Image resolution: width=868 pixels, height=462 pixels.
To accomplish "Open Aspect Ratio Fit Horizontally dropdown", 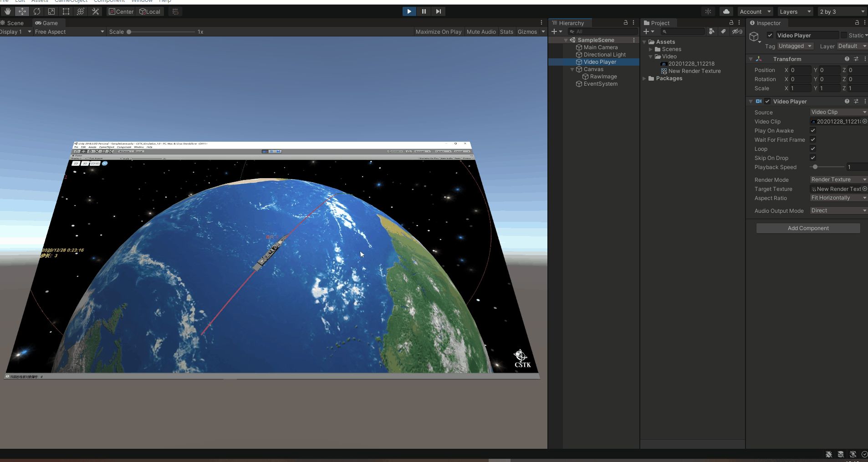I will tap(838, 198).
